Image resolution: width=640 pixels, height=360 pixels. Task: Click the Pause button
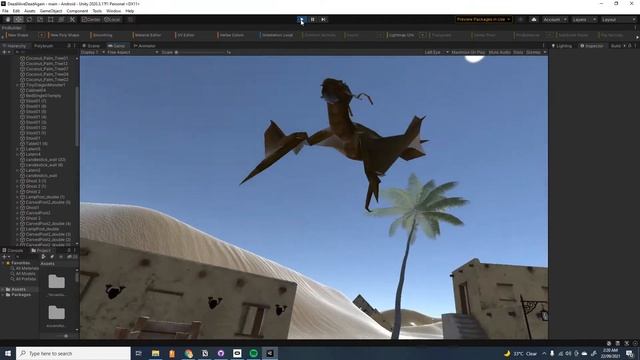point(312,20)
